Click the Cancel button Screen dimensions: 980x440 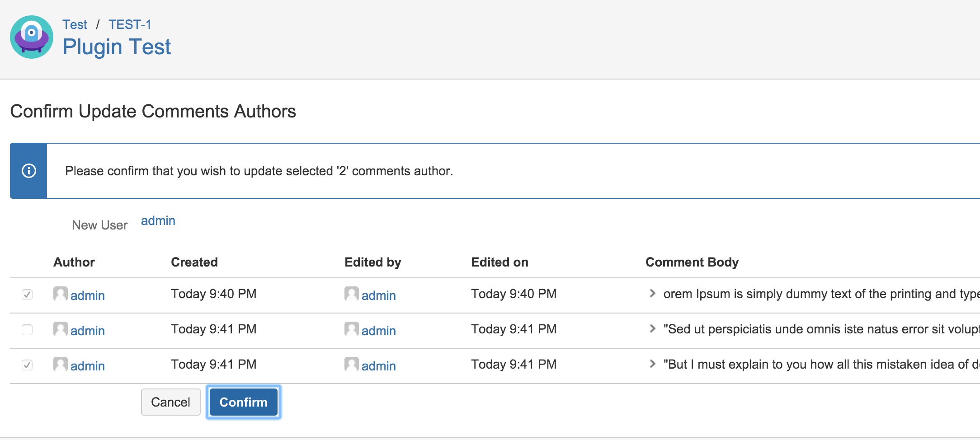(x=170, y=402)
